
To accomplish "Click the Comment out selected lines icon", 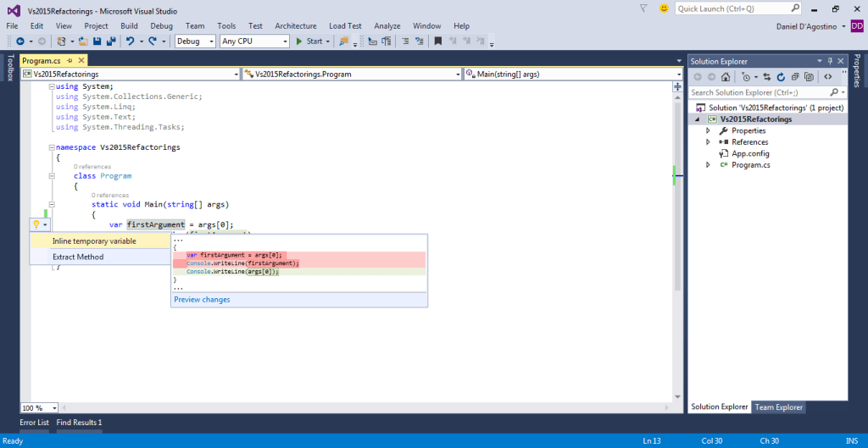I will click(405, 41).
